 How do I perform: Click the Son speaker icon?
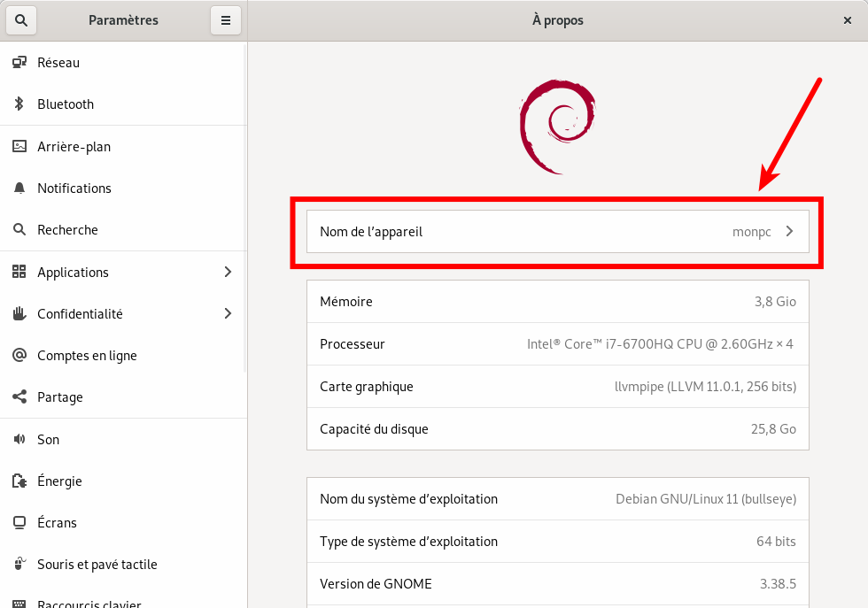(x=19, y=439)
